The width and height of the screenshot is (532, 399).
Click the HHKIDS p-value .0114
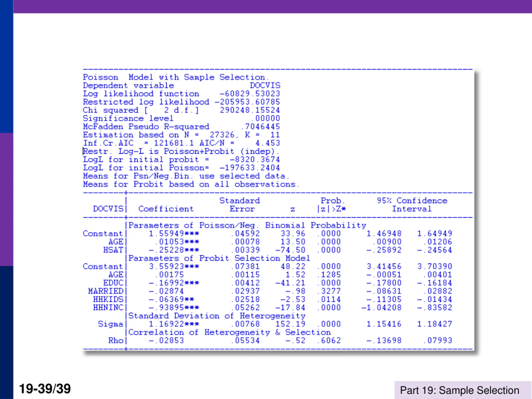pyautogui.click(x=329, y=299)
